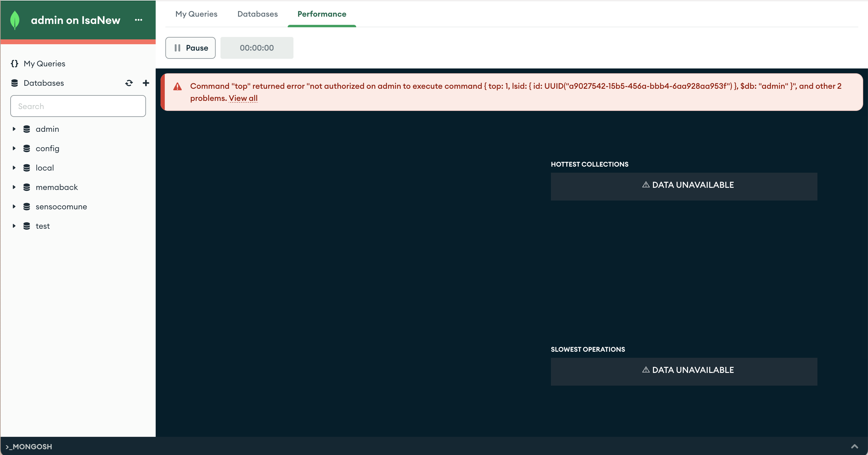Switch to the My Queries tab
Screen dimensions: 868x455
pos(196,14)
